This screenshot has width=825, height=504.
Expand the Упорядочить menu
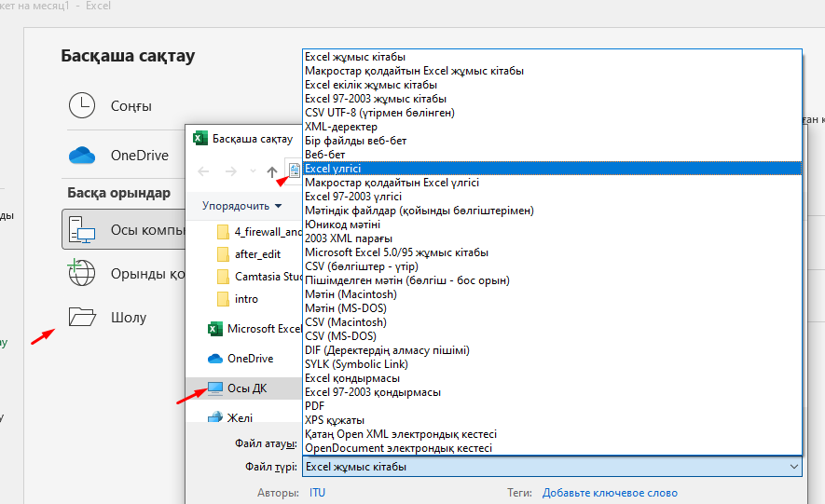point(242,206)
